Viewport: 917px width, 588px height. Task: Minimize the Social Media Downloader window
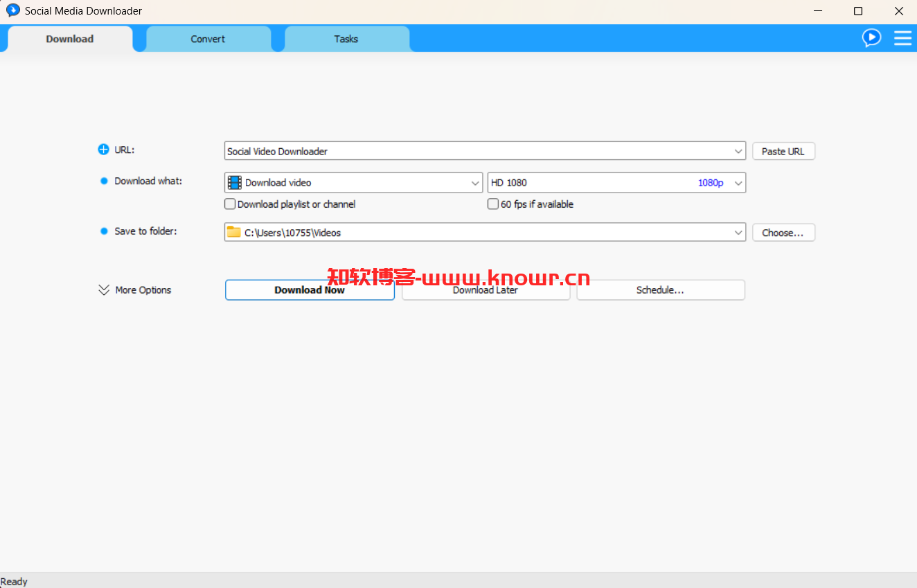click(x=818, y=11)
